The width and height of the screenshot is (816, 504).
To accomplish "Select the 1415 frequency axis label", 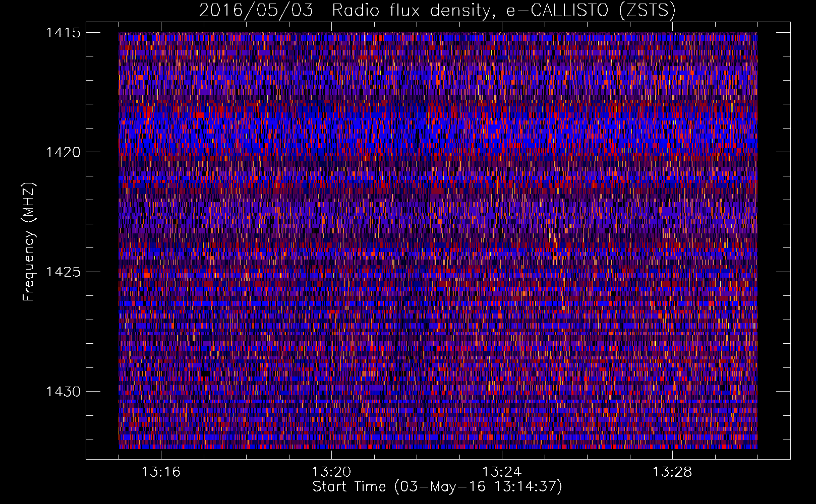I will tap(63, 33).
